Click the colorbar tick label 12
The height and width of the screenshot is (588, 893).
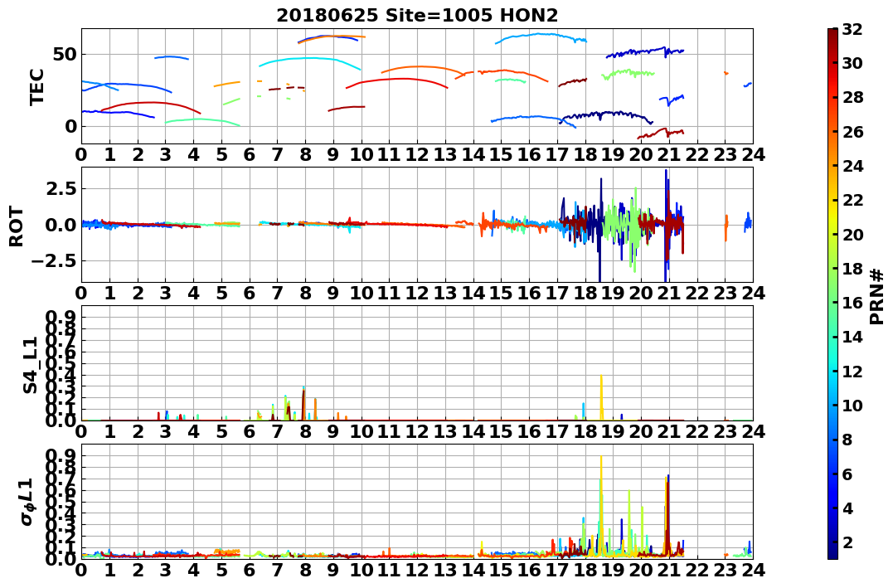point(852,371)
